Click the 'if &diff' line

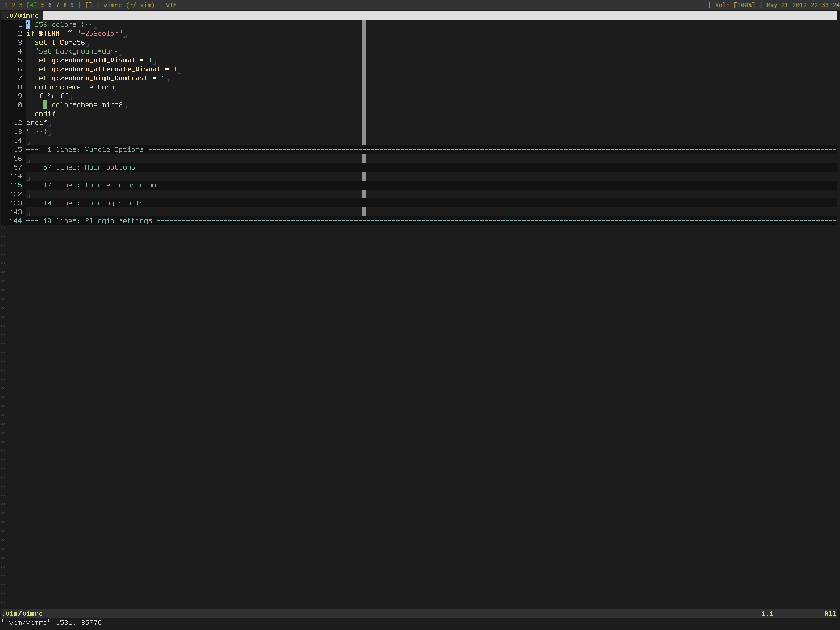(51, 96)
